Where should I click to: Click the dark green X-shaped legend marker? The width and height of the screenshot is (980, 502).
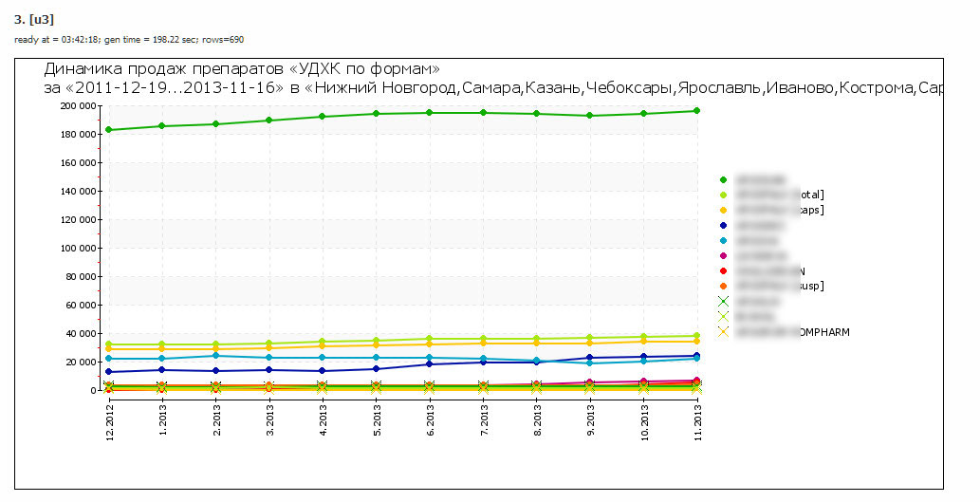(x=724, y=301)
